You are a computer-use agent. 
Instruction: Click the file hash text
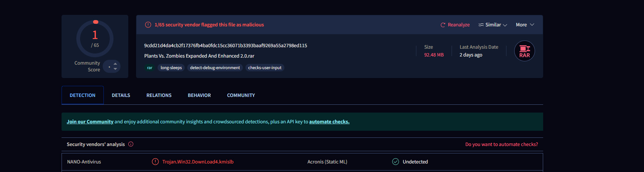pyautogui.click(x=225, y=46)
